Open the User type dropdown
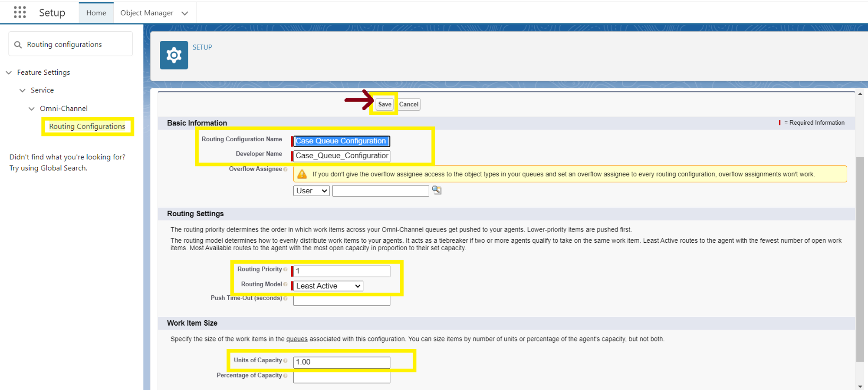The image size is (868, 390). [x=312, y=191]
